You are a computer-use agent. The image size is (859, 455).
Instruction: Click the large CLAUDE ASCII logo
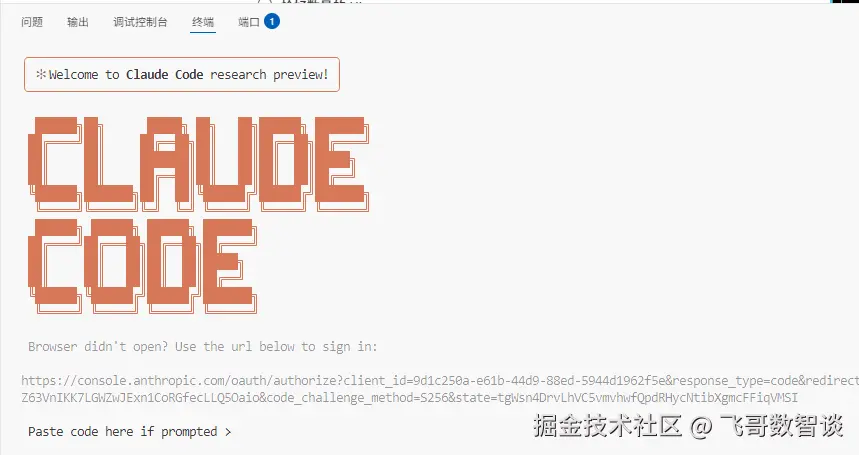coord(198,164)
